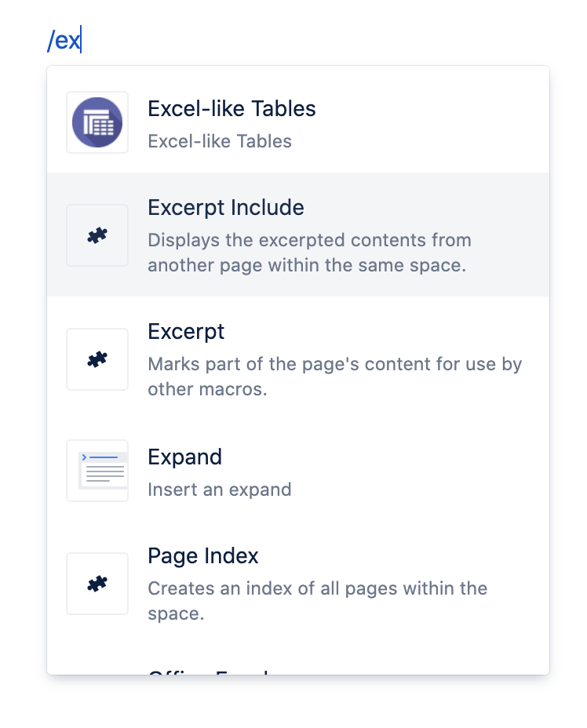Click the lined-page icon beside Expand
The width and height of the screenshot is (587, 728).
coord(97,471)
